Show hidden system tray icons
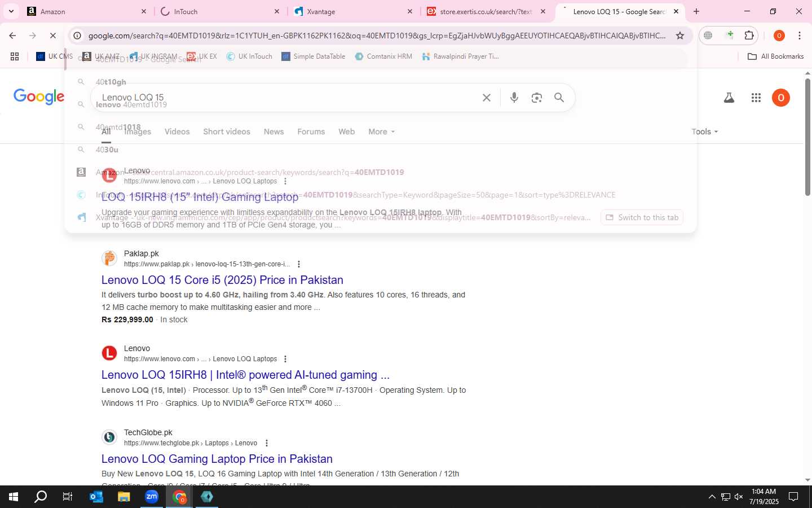Viewport: 812px width, 508px height. 712,497
